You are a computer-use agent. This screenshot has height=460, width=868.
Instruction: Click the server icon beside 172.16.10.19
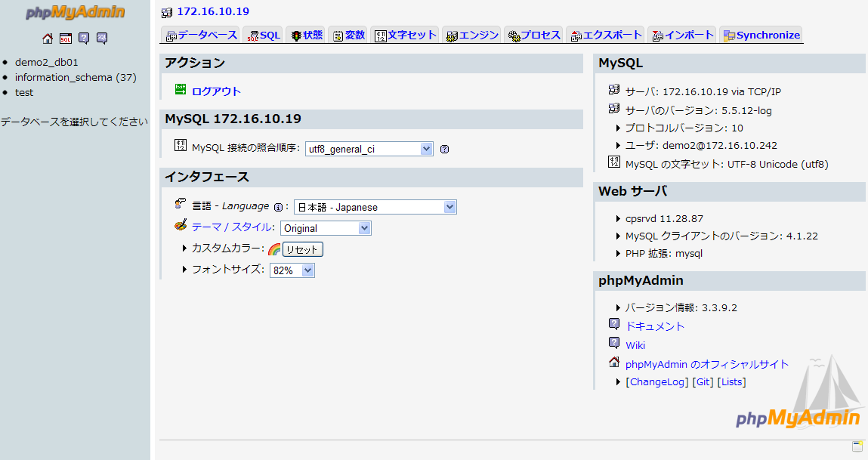click(x=167, y=12)
